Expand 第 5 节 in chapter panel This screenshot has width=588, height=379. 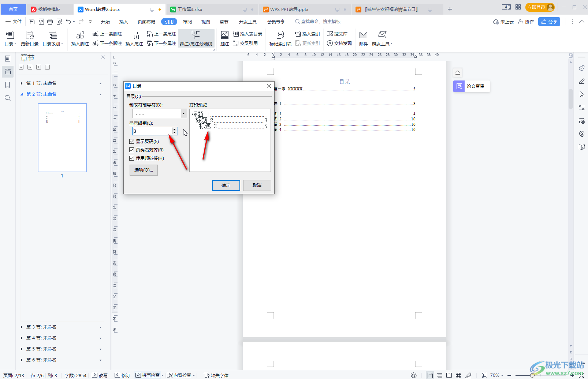(x=22, y=349)
